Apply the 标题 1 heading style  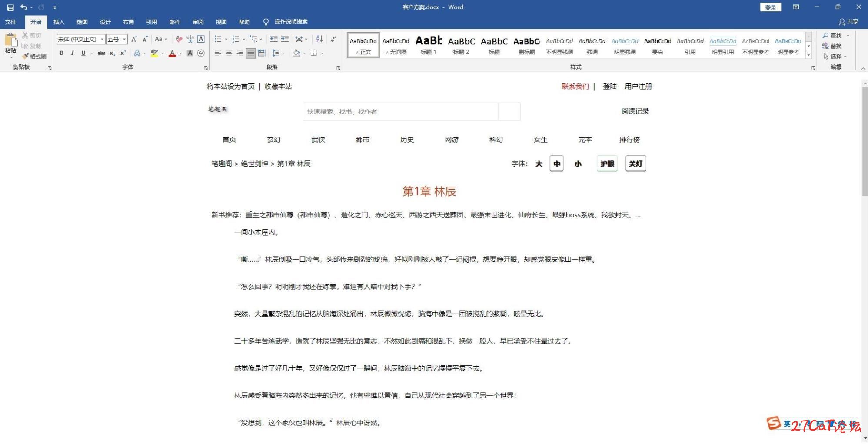[428, 45]
